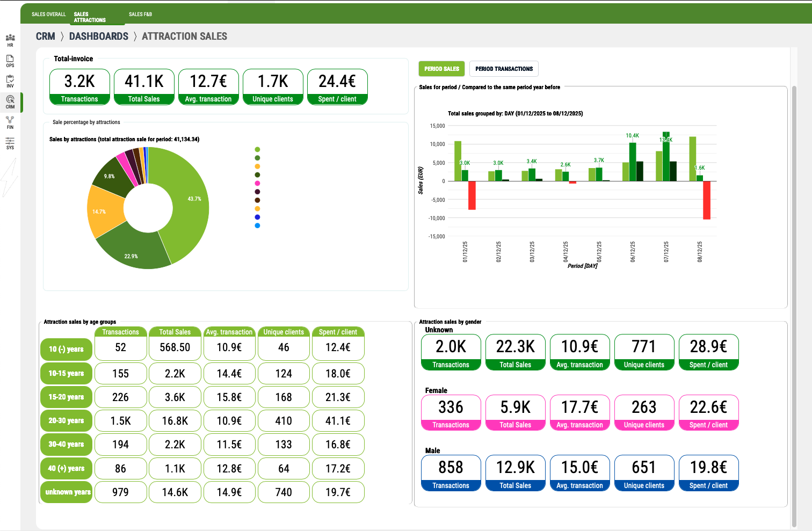Click the Female Total Sales card
812x531 pixels.
click(x=515, y=412)
